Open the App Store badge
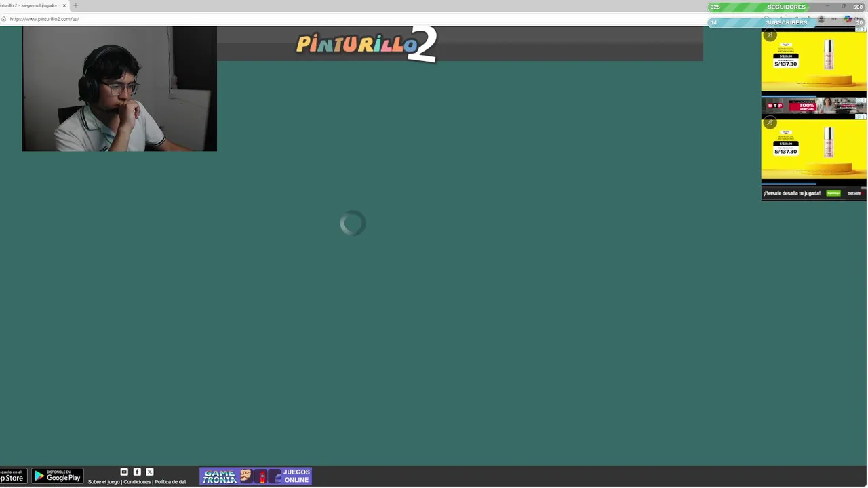The width and height of the screenshot is (868, 488). [12, 476]
